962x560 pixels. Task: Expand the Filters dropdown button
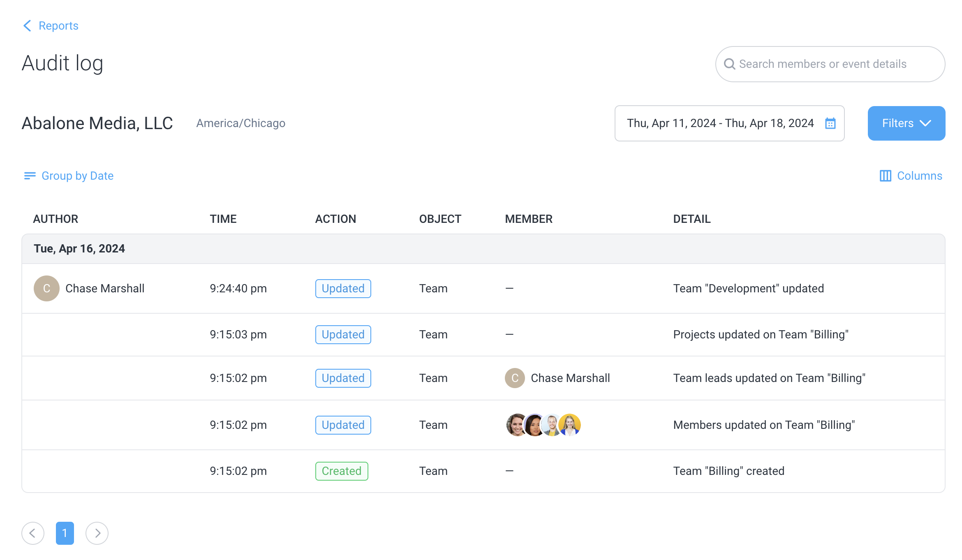pyautogui.click(x=906, y=123)
